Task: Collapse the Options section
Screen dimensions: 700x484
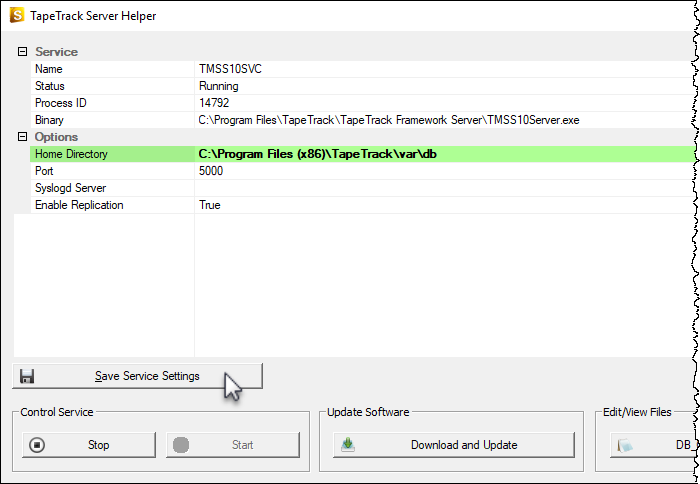Action: pos(22,136)
